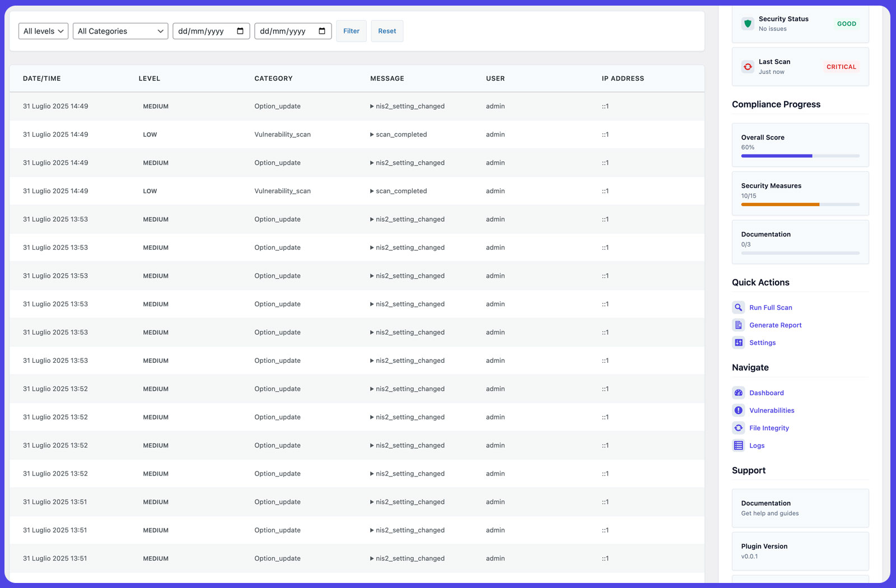Click the Run Full Scan magnifier icon
This screenshot has height=588, width=896.
tap(739, 307)
